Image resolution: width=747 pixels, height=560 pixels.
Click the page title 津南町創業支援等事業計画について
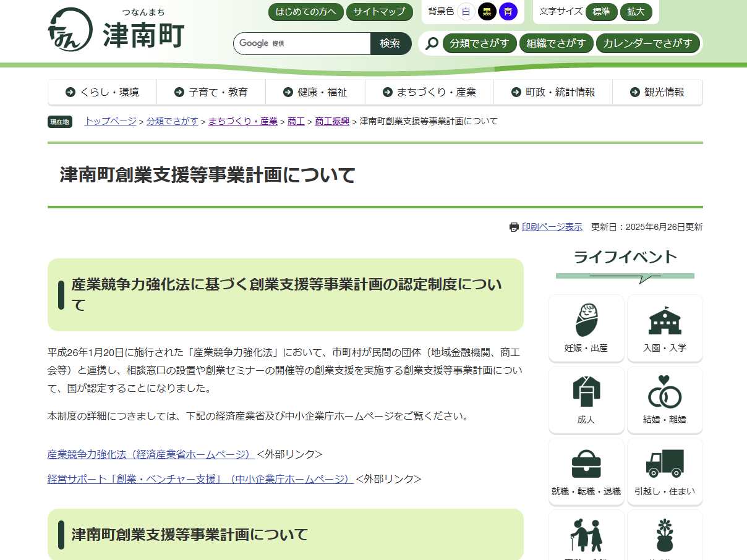[208, 175]
